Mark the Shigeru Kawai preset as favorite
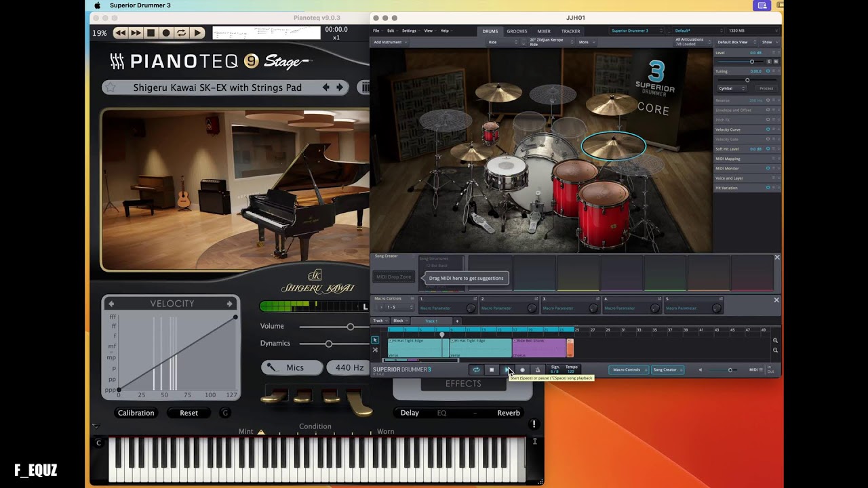The image size is (868, 488). 111,87
